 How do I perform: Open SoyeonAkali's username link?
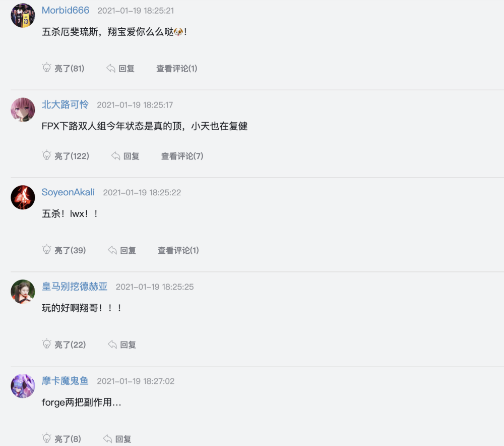(68, 192)
